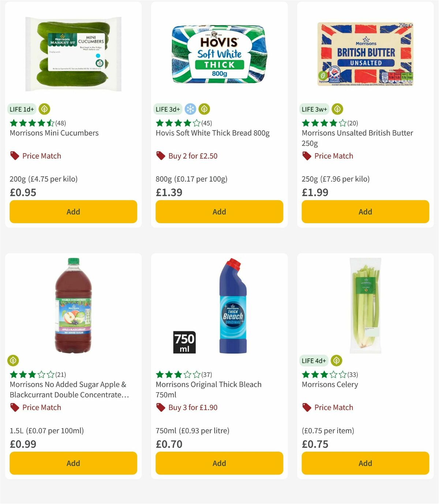Click the Price Match tag icon on the butter card
Screen dimensions: 439x504
click(x=306, y=156)
